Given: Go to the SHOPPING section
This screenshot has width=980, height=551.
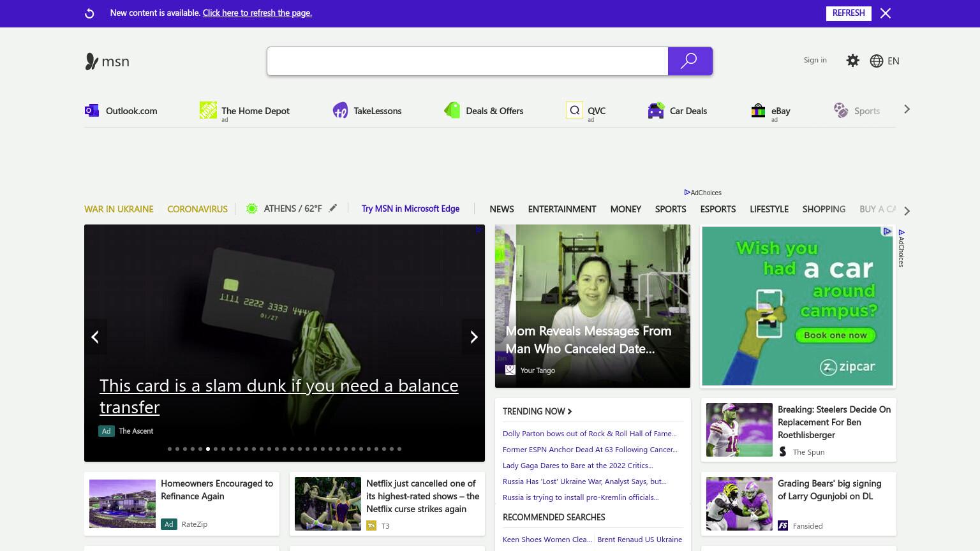Looking at the screenshot, I should 824,209.
